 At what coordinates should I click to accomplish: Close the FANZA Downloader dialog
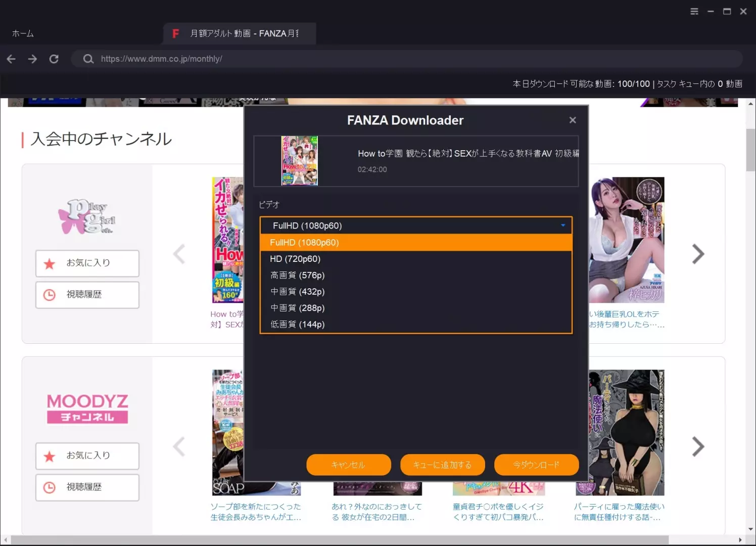(573, 120)
